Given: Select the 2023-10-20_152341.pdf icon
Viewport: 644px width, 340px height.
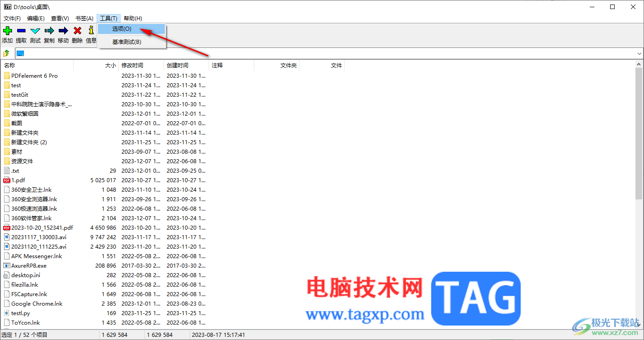Looking at the screenshot, I should [6, 227].
